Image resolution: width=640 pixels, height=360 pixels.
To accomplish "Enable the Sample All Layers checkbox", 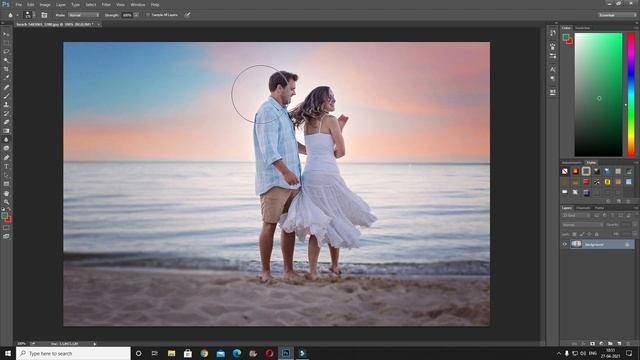I will click(x=148, y=15).
